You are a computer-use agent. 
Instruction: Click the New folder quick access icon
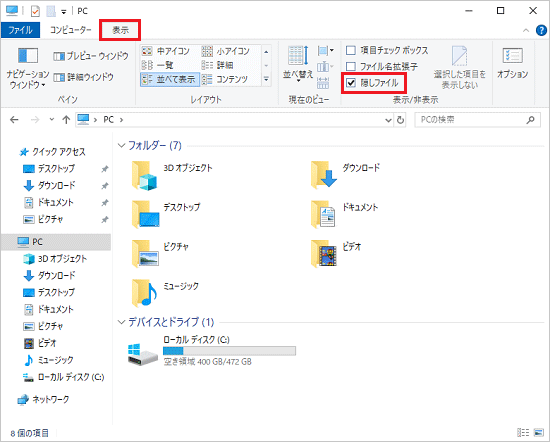(x=51, y=11)
